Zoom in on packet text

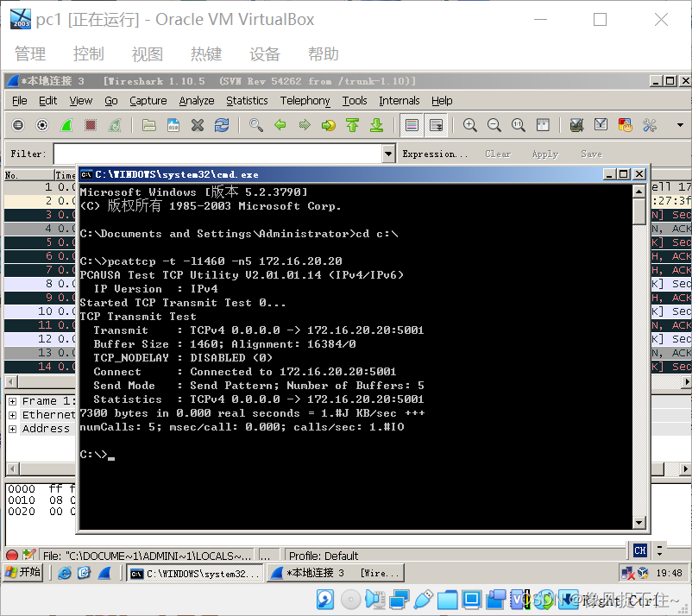(470, 125)
